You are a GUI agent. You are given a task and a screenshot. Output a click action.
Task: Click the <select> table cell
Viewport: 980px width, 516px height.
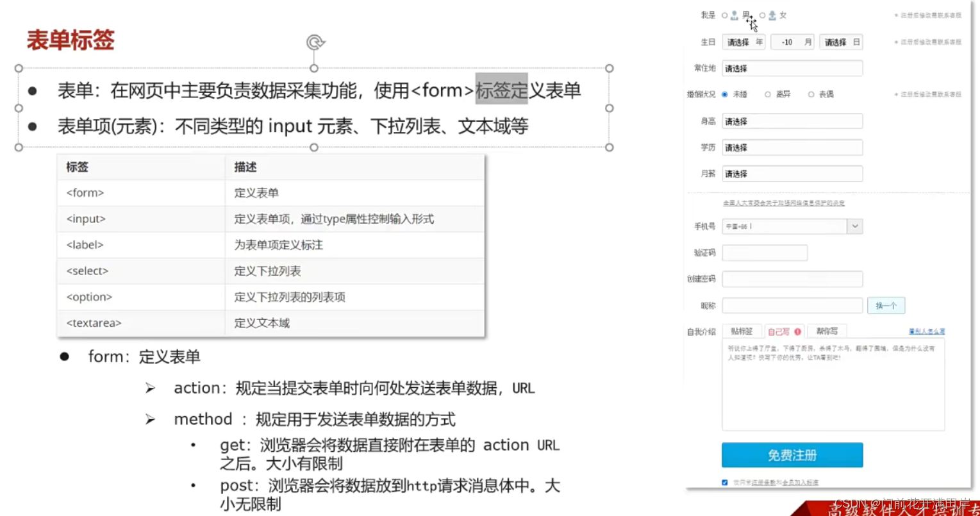(x=141, y=271)
